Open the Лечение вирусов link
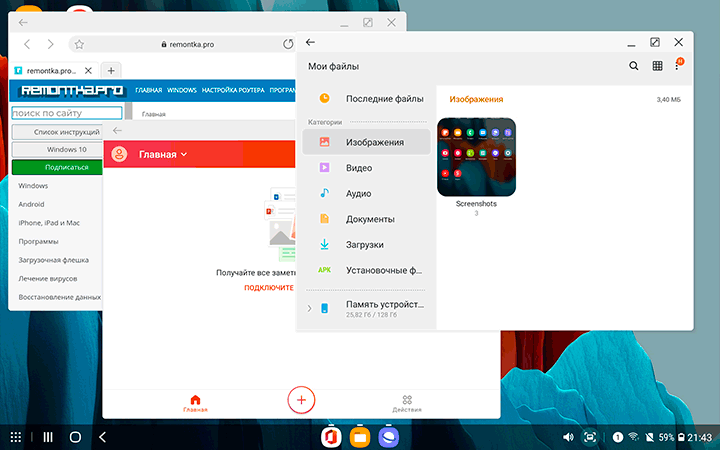Image resolution: width=720 pixels, height=450 pixels. pyautogui.click(x=48, y=278)
